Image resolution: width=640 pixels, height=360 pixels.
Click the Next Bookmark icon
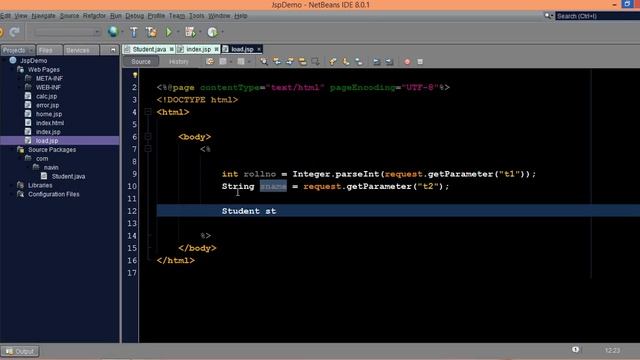pos(346,62)
